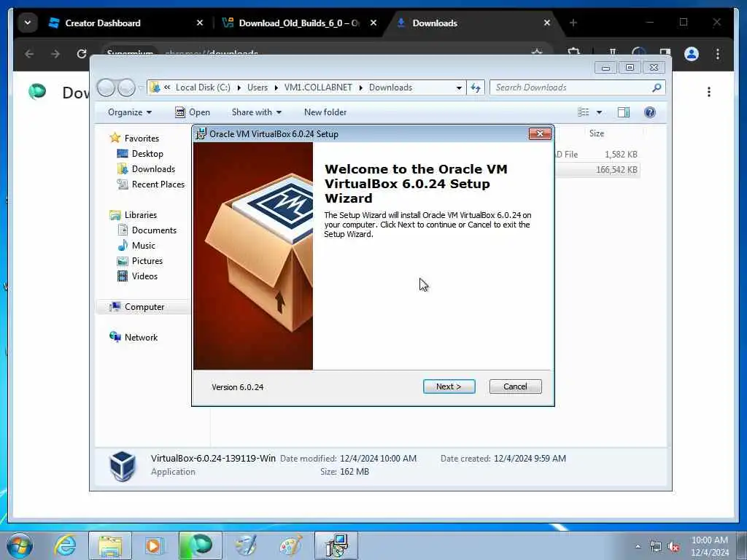
Task: Open the Pictures library
Action: coord(147,261)
